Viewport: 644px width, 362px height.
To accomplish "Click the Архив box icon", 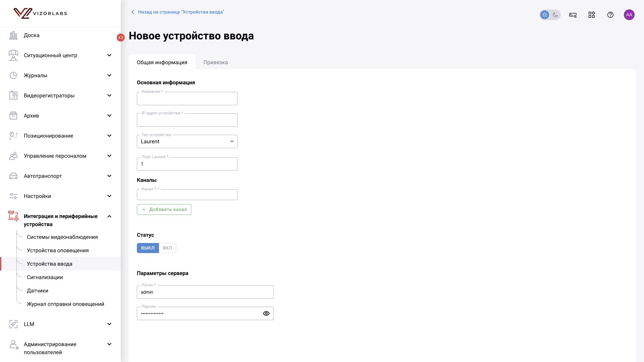I will click(x=13, y=116).
